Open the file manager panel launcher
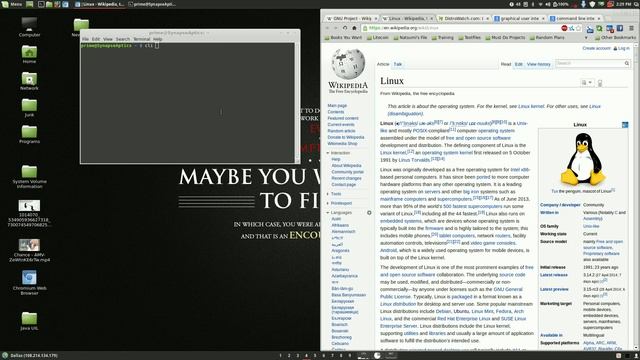640x360 pixels. pos(49,4)
